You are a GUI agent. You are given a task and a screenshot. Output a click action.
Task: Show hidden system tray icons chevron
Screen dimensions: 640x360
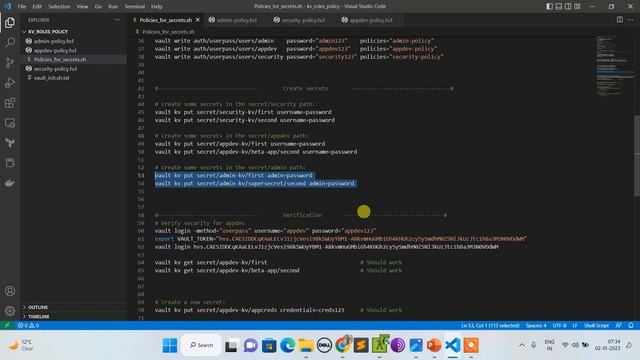(522, 345)
